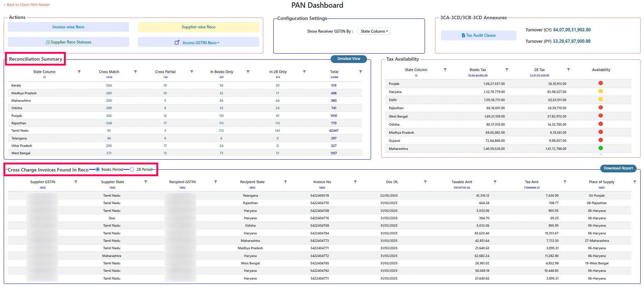The width and height of the screenshot is (644, 294).
Task: Select invoice number 5422404785
Action: tap(319, 263)
